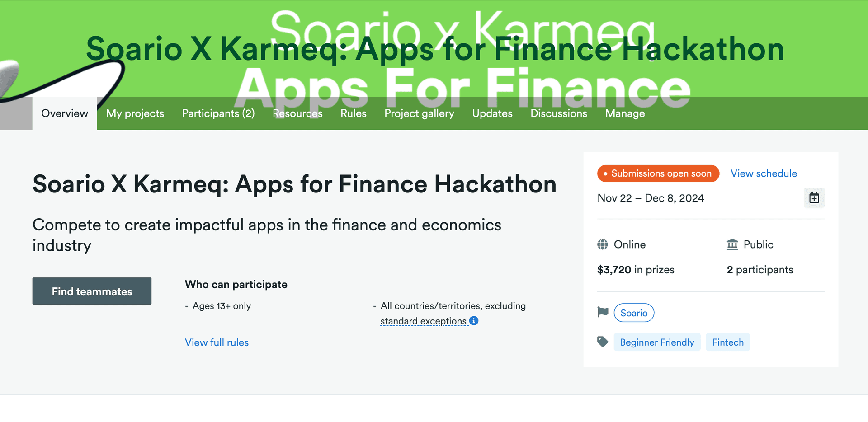Click the tag icon beside Beginner Friendly
This screenshot has height=422, width=868.
(x=603, y=342)
